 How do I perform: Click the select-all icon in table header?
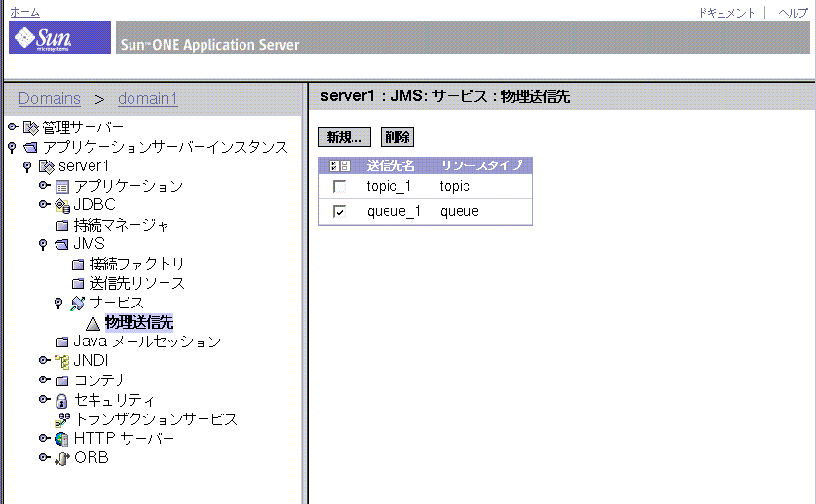click(339, 166)
